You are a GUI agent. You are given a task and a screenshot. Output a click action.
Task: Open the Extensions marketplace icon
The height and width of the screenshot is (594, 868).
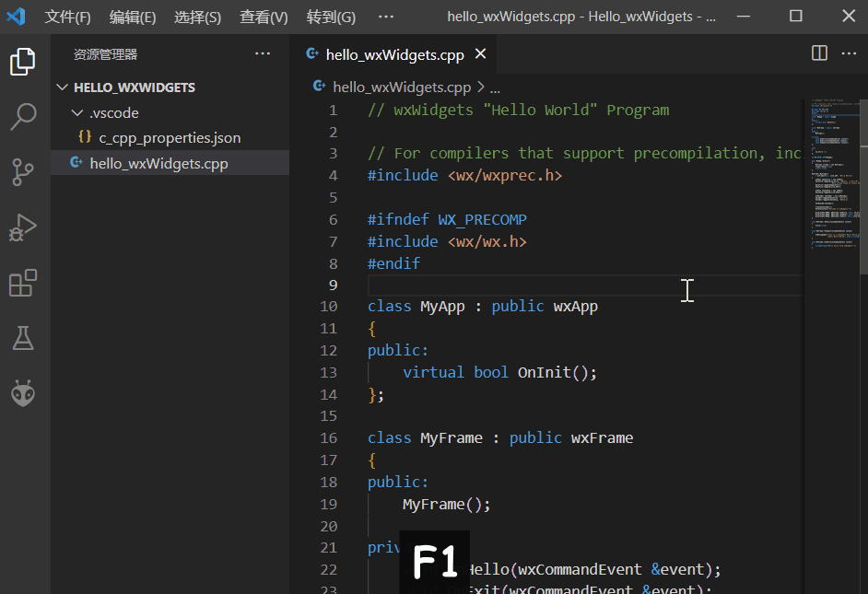(22, 283)
